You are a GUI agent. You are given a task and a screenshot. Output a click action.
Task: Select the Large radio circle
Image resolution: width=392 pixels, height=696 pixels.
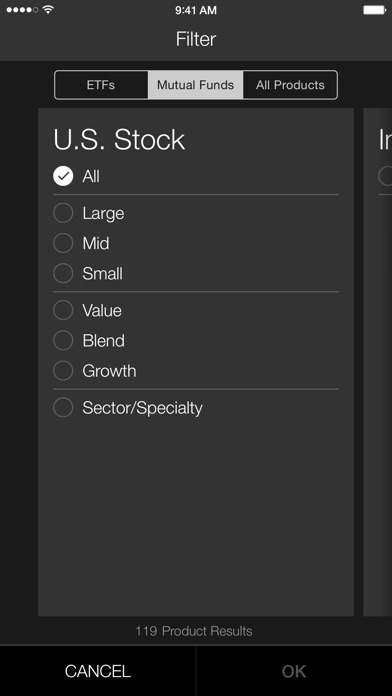(x=63, y=213)
